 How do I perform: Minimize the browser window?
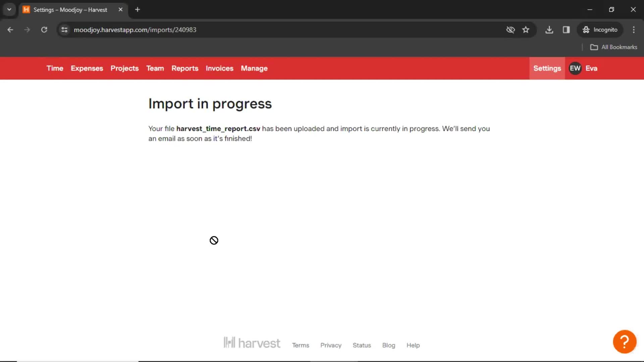(590, 10)
